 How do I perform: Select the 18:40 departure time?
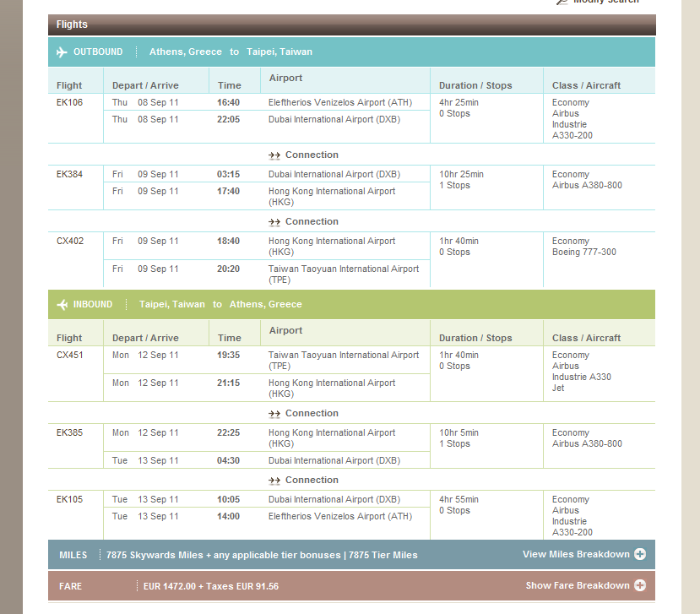point(229,241)
